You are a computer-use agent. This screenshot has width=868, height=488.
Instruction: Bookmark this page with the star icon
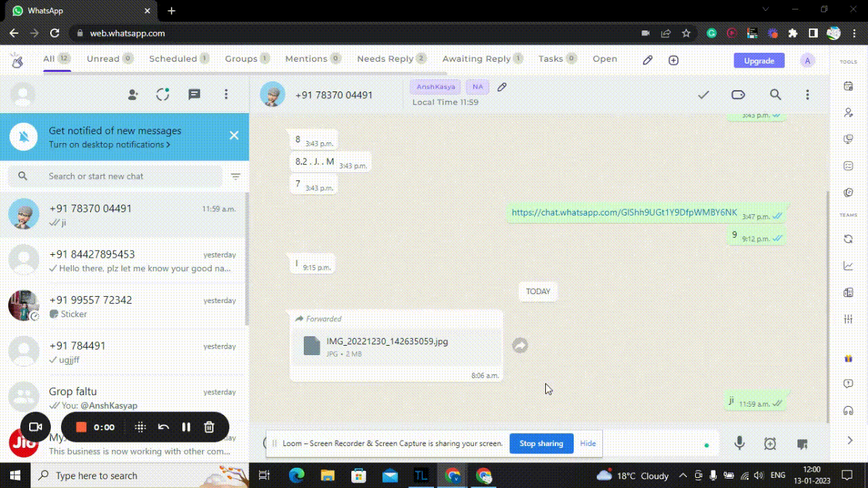pos(686,33)
